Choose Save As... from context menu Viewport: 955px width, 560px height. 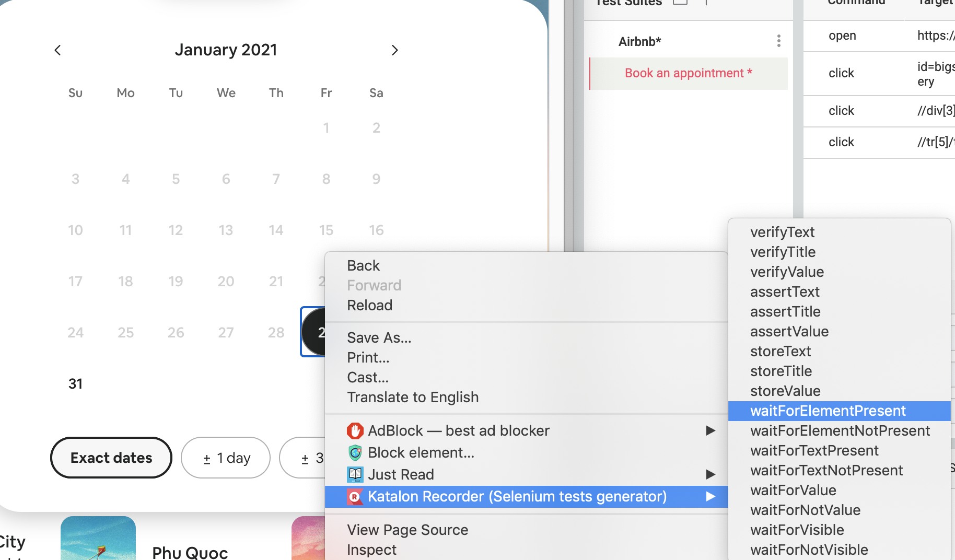click(526, 337)
